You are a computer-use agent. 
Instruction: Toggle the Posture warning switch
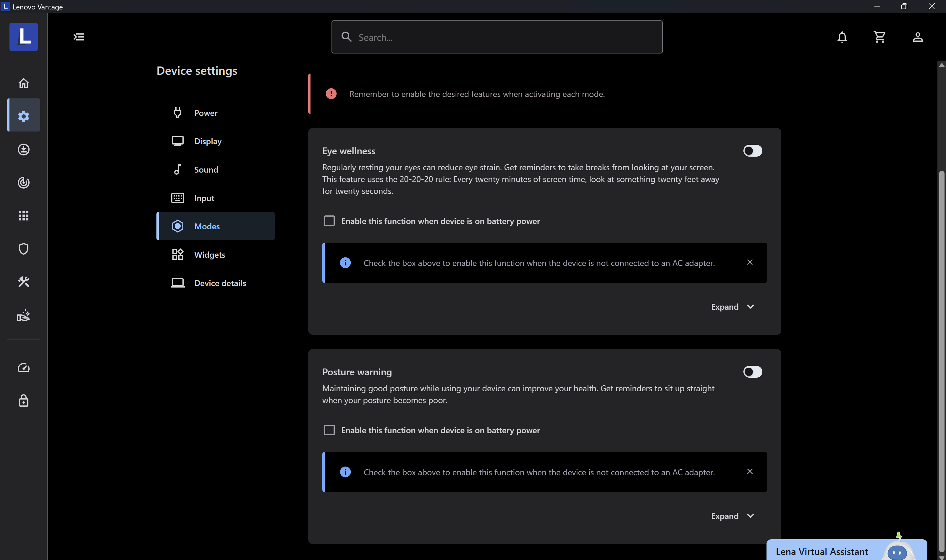[752, 372]
